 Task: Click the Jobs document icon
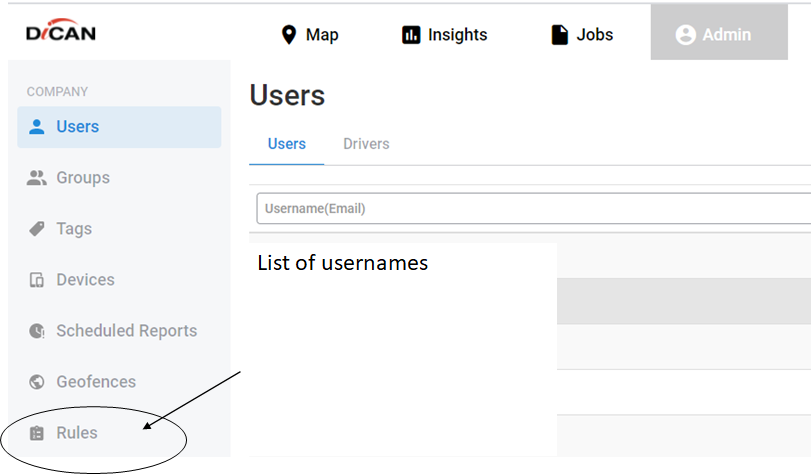coord(560,35)
